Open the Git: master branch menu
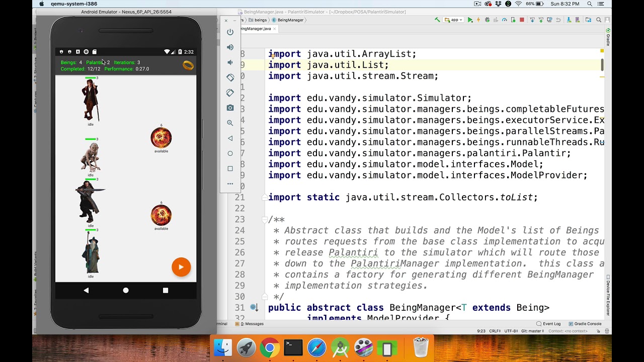The width and height of the screenshot is (644, 362). 533,331
